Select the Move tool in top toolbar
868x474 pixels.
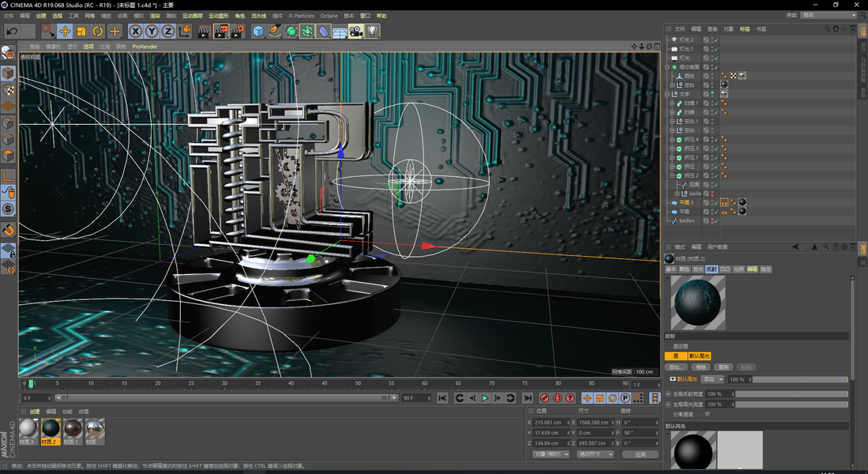[x=65, y=32]
